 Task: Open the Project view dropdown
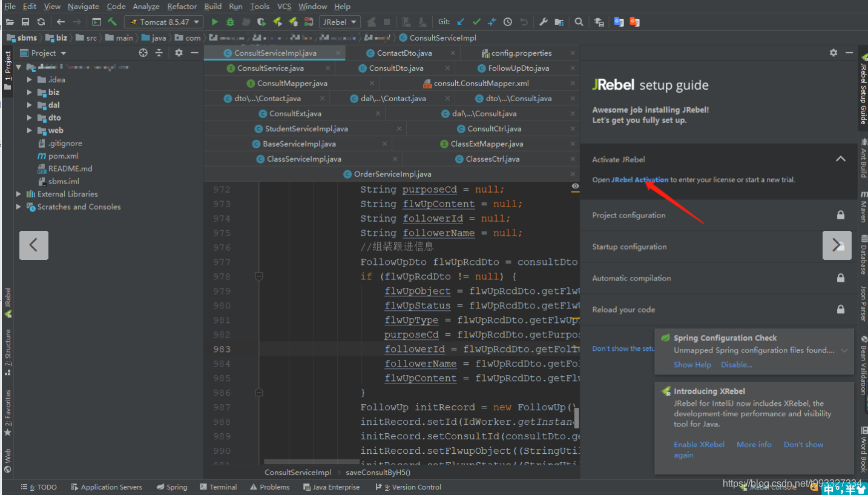pyautogui.click(x=43, y=53)
